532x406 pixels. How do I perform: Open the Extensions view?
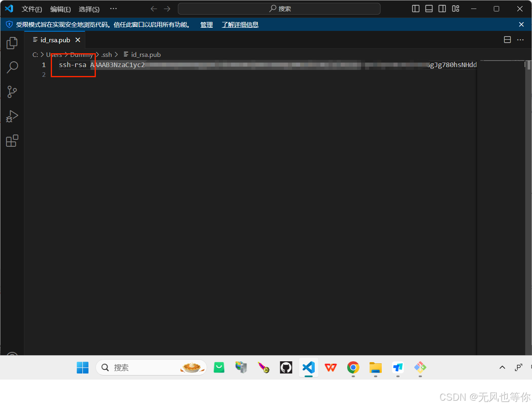pyautogui.click(x=12, y=141)
